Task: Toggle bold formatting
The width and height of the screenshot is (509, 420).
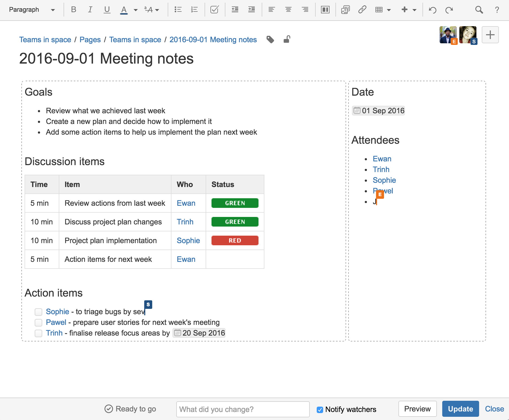Action: (x=73, y=10)
